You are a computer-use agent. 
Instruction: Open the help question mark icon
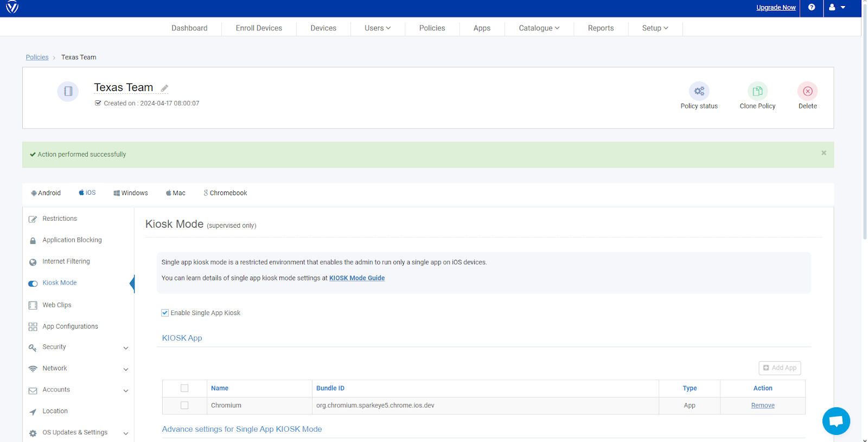coord(812,7)
